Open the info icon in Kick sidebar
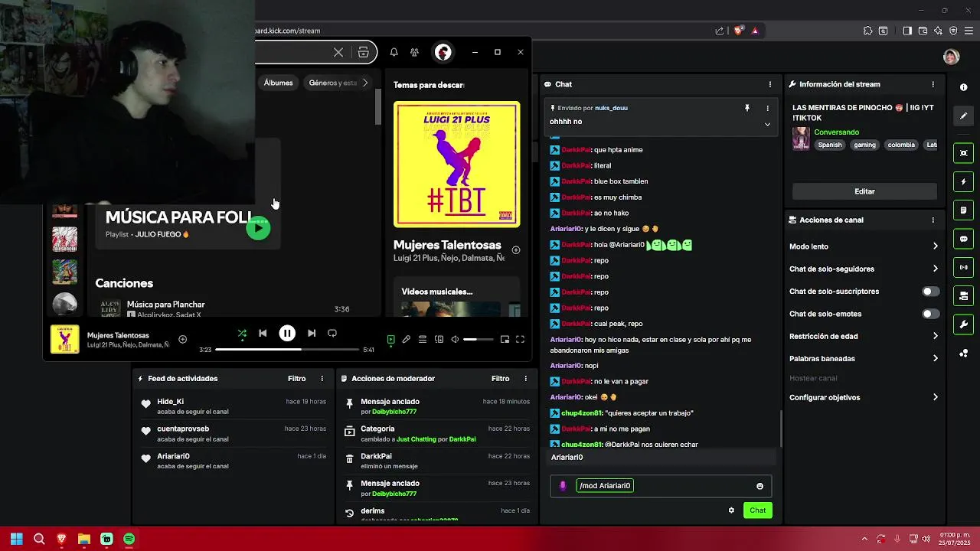 click(963, 87)
